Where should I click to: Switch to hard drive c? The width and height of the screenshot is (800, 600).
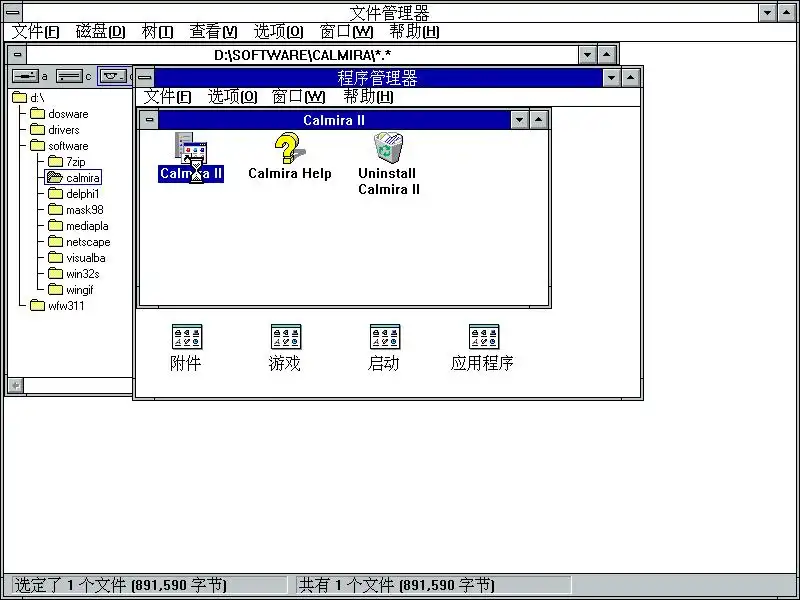click(73, 77)
